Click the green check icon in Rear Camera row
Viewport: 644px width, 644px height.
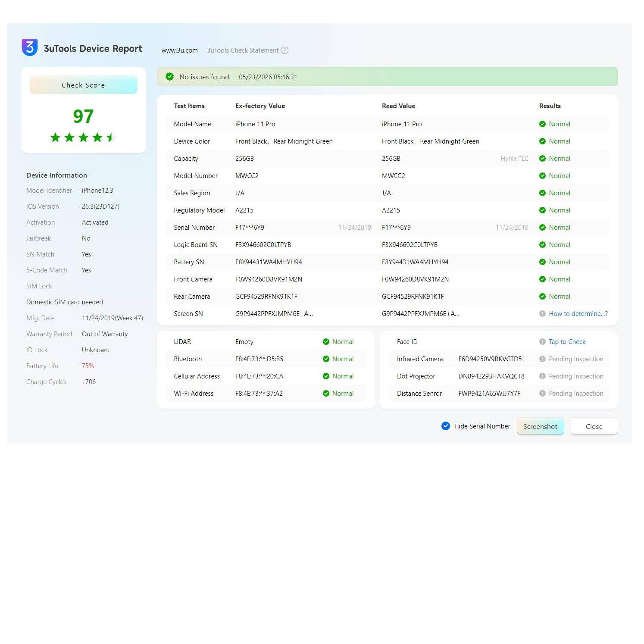542,297
